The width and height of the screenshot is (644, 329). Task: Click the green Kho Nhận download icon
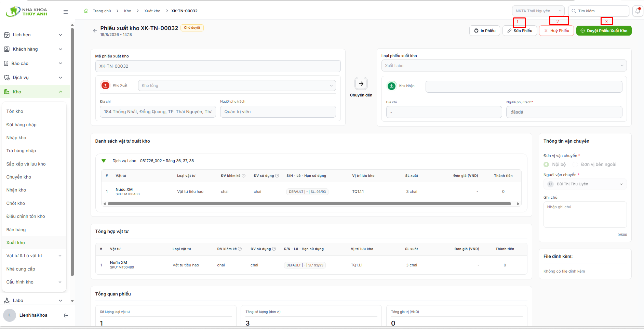pos(391,86)
